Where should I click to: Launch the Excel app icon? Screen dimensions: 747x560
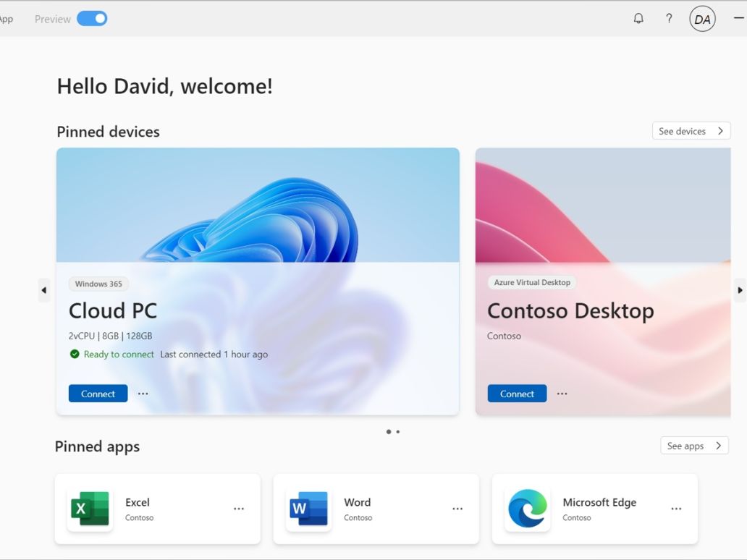(90, 509)
